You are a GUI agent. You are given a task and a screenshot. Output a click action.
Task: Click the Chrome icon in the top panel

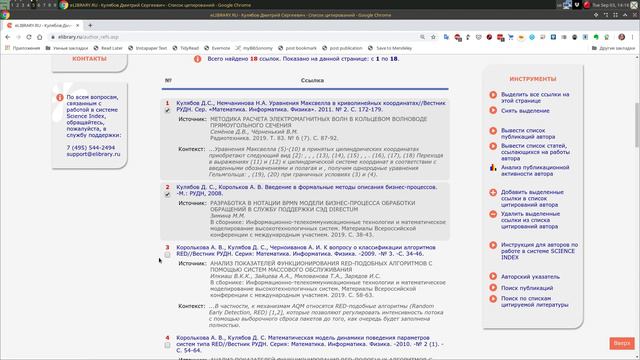pyautogui.click(x=64, y=5)
